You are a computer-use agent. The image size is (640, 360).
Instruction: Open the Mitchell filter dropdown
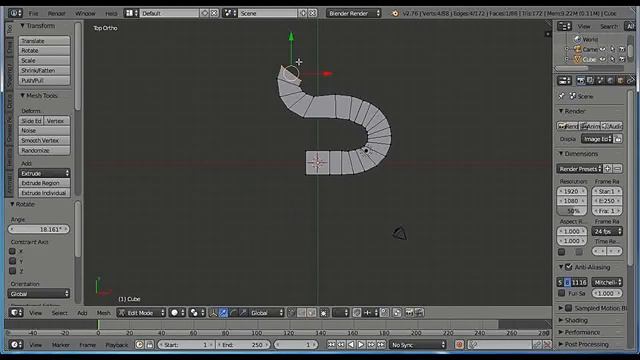[607, 282]
